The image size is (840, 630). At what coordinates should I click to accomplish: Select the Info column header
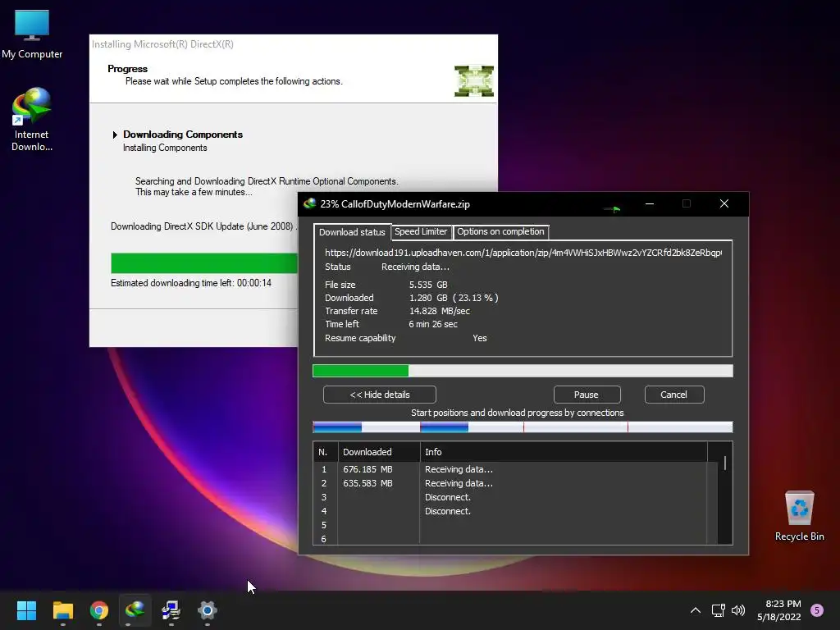(564, 452)
